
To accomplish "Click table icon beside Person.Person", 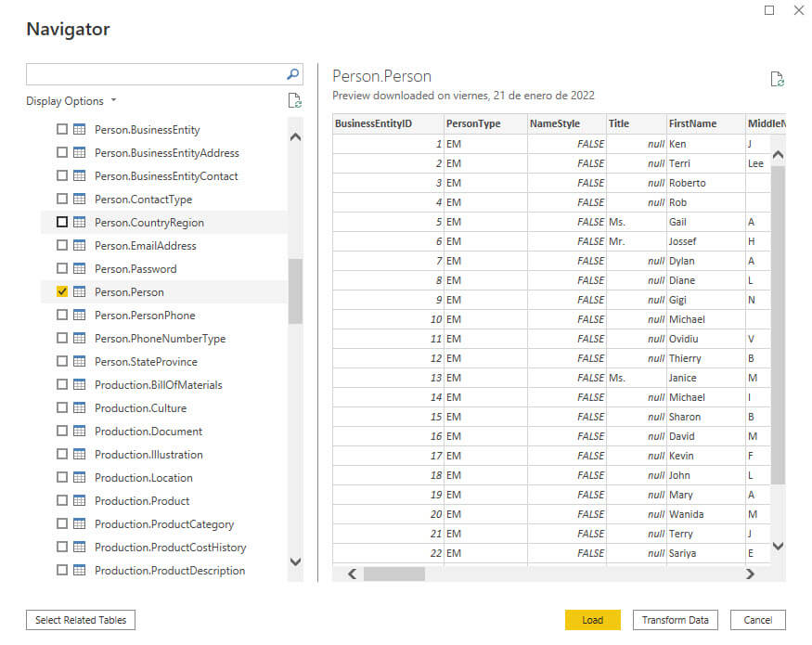I will [80, 292].
